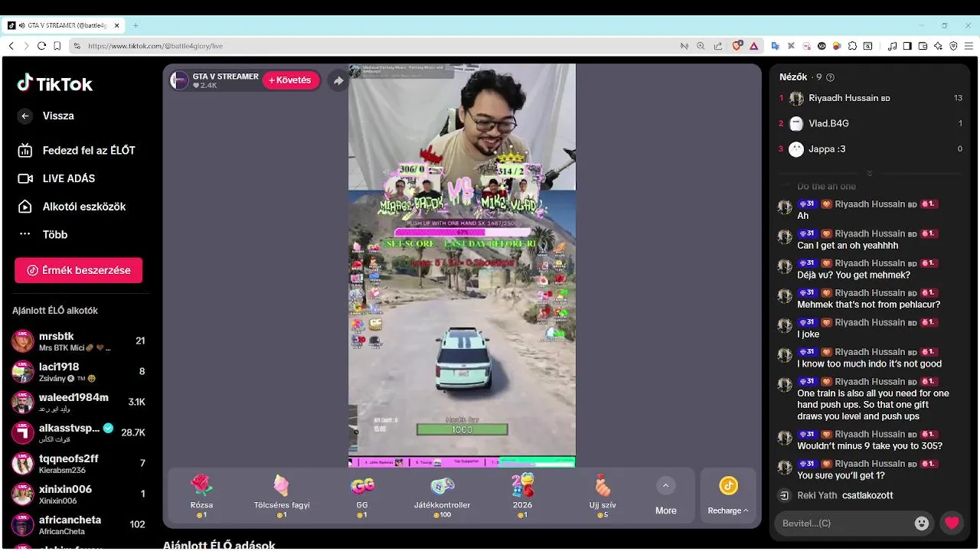Toggle the browser sidebar panel
980x551 pixels.
coord(907,46)
